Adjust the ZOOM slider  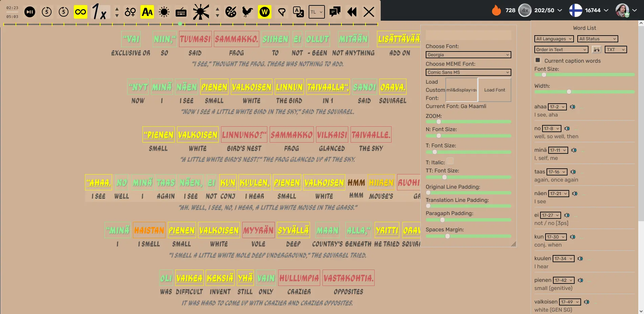coord(468,122)
